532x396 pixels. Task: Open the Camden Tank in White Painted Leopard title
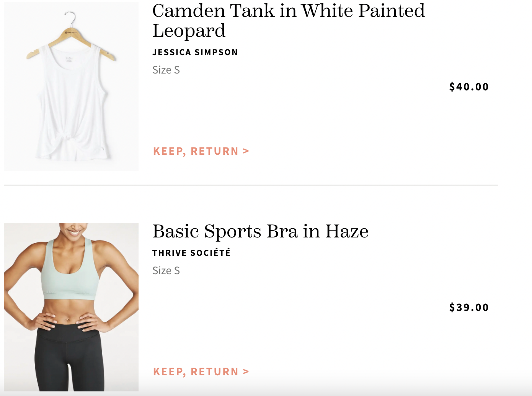pyautogui.click(x=289, y=21)
